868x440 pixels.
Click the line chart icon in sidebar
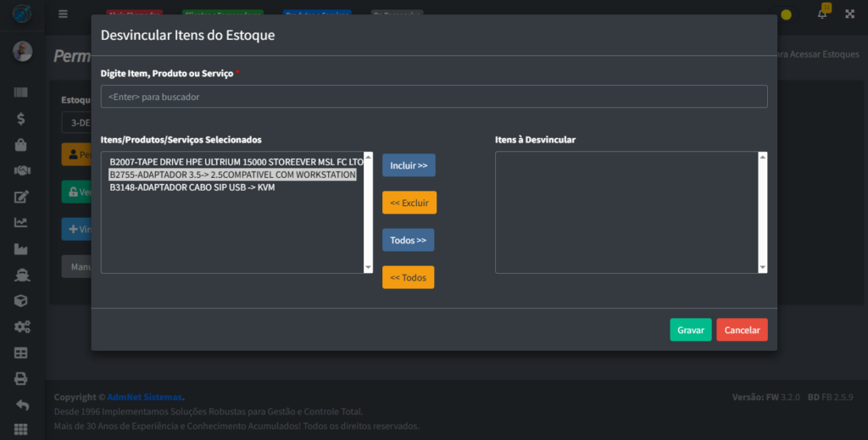pyautogui.click(x=21, y=223)
